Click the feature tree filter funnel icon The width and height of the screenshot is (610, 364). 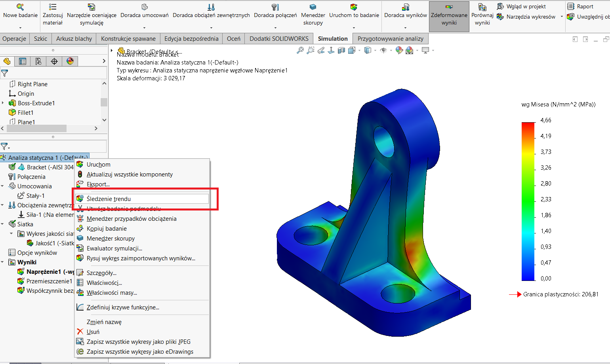(x=4, y=73)
